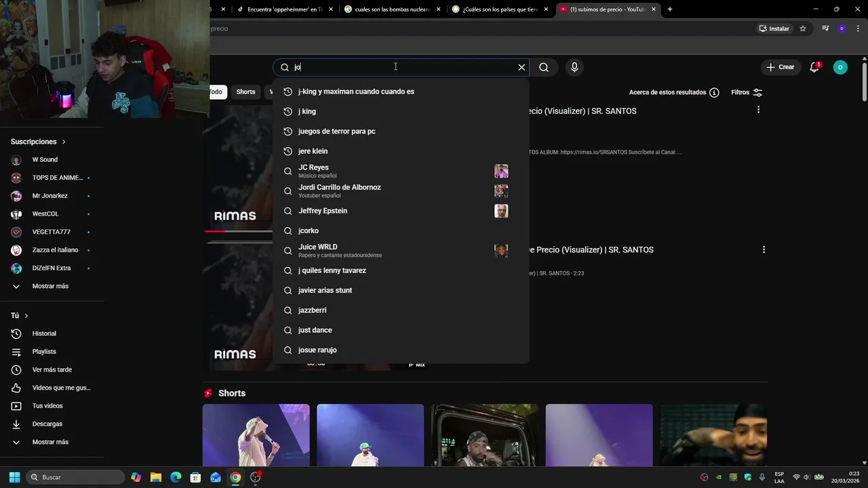Open the DiZeIFN Extra channel
Viewport: 868px width, 488px height.
[52, 268]
